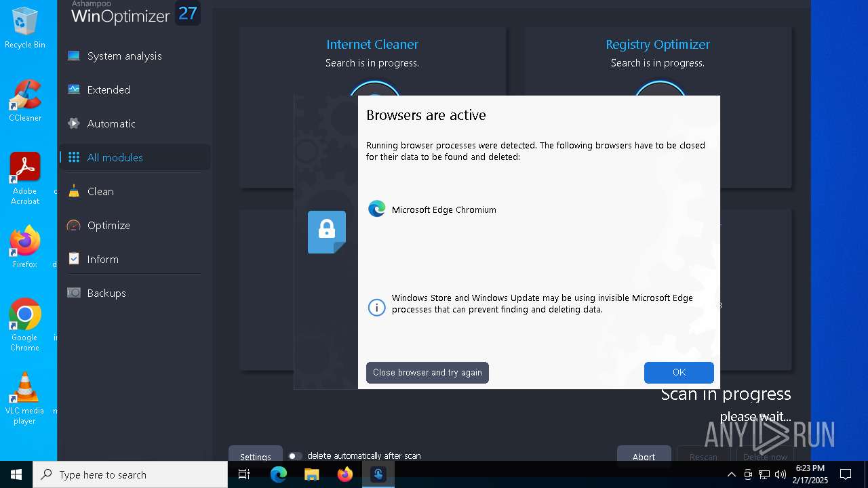This screenshot has width=868, height=488.
Task: Click the Optimize gauge icon
Action: pos(74,225)
